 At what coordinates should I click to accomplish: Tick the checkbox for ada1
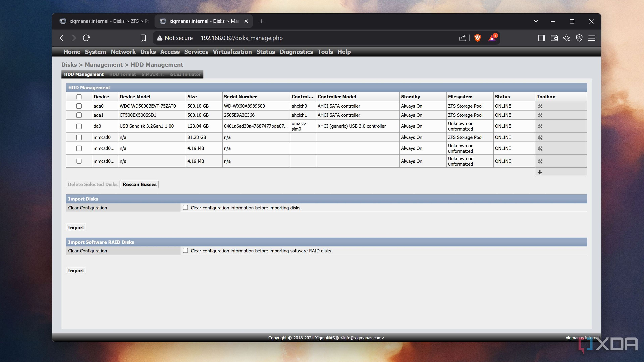pyautogui.click(x=79, y=115)
